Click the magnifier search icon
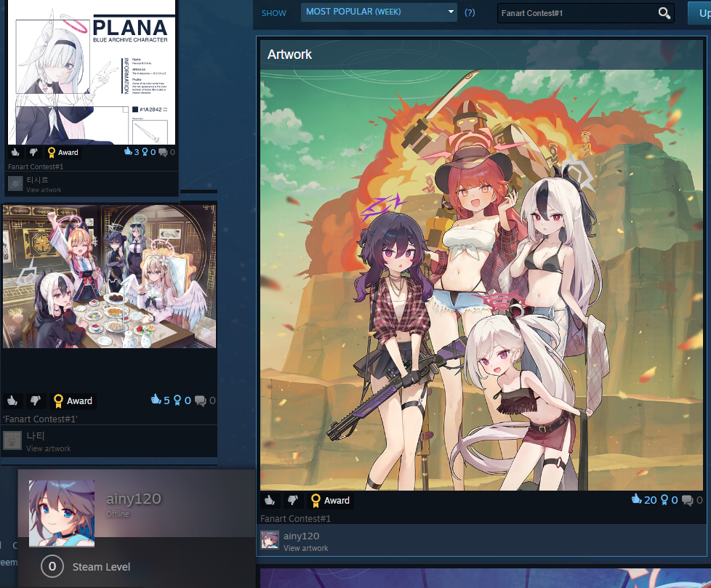The image size is (711, 588). (664, 13)
